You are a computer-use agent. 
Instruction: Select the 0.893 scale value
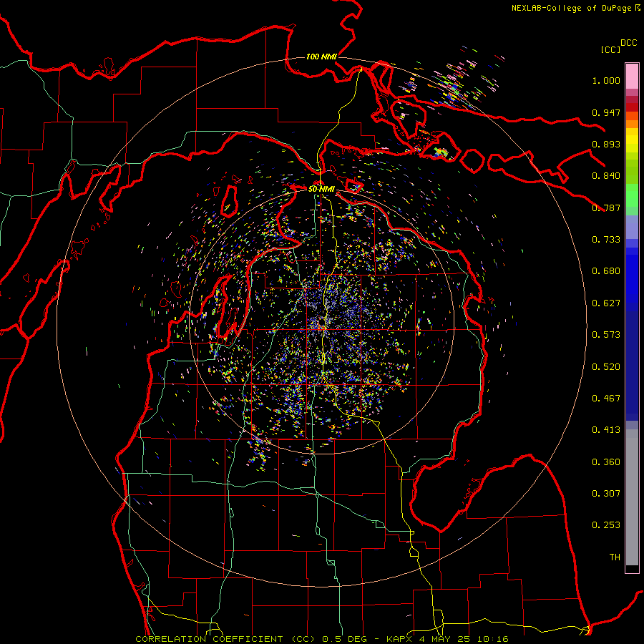click(606, 144)
